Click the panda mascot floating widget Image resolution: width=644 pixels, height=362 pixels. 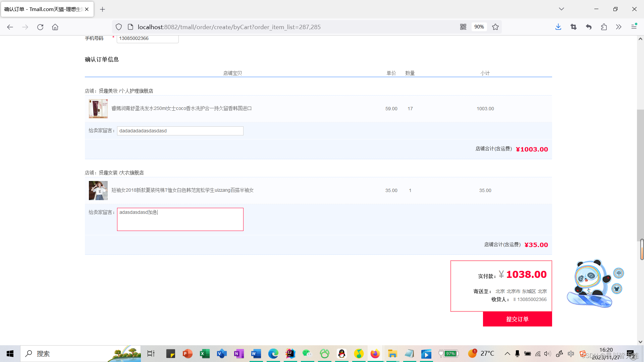591,284
